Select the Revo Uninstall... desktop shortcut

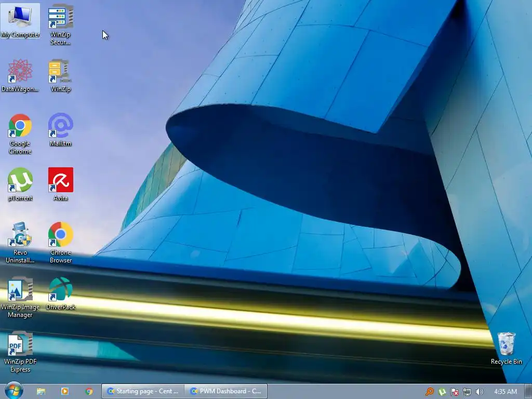20,243
